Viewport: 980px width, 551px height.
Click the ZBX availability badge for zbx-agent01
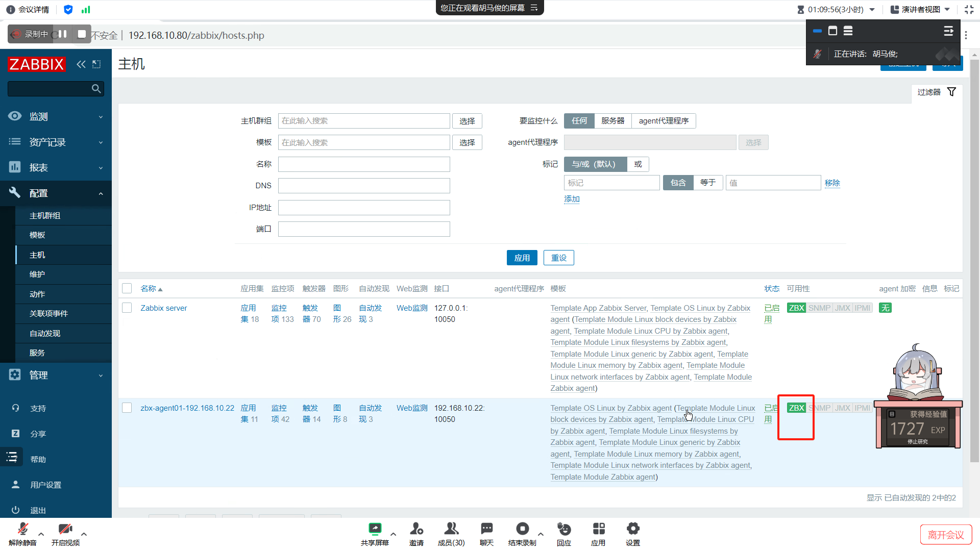[x=796, y=408]
